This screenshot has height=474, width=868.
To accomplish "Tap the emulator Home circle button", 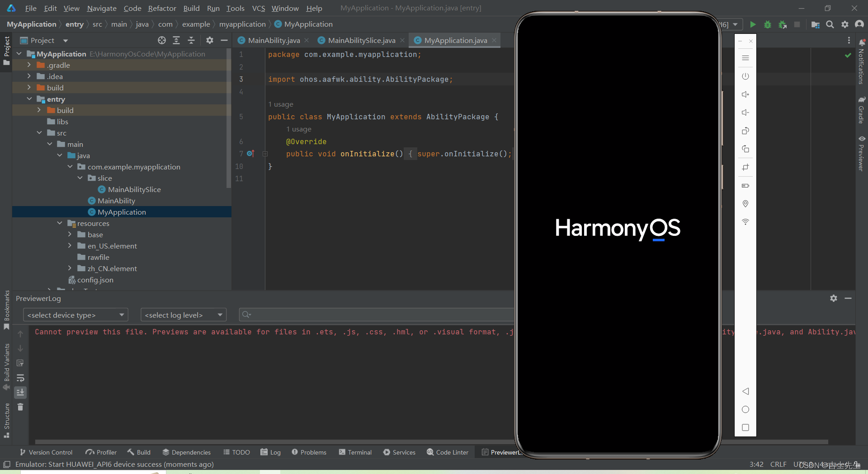I will point(745,409).
